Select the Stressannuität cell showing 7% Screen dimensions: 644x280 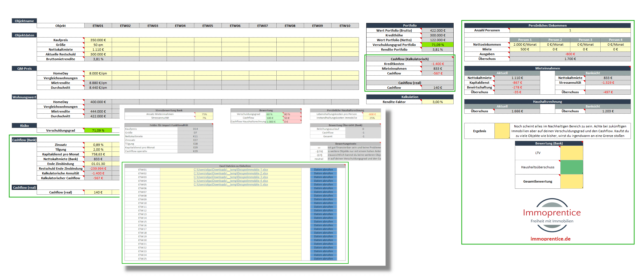[204, 118]
